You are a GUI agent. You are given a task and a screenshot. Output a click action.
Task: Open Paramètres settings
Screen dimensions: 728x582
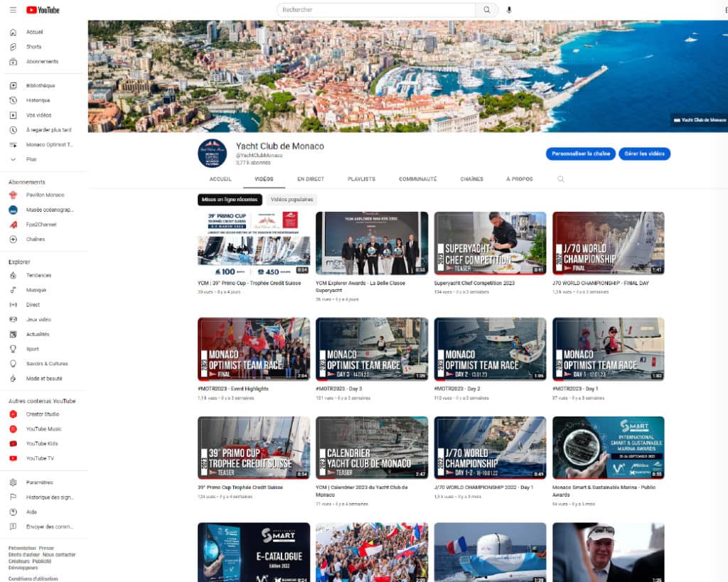(39, 483)
